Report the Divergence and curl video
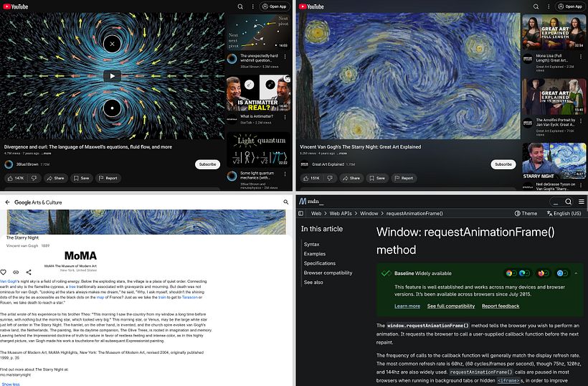Image resolution: width=588 pixels, height=386 pixels. pos(108,178)
